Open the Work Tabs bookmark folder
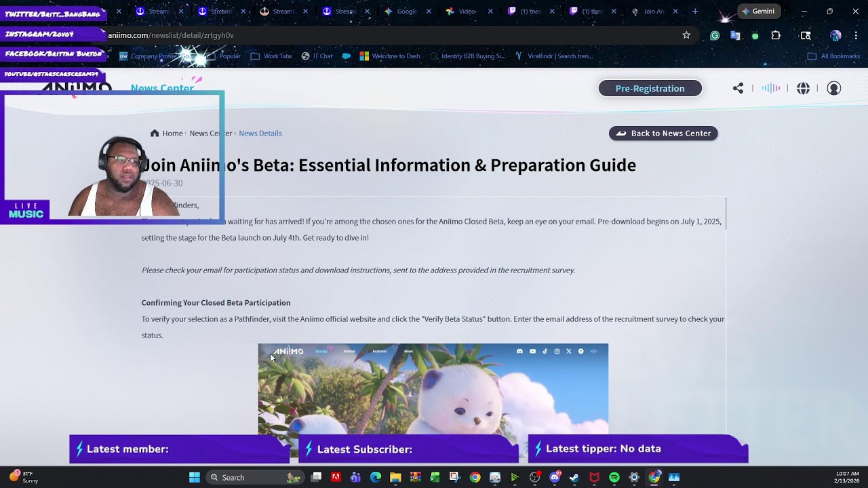The image size is (868, 488). tap(271, 56)
